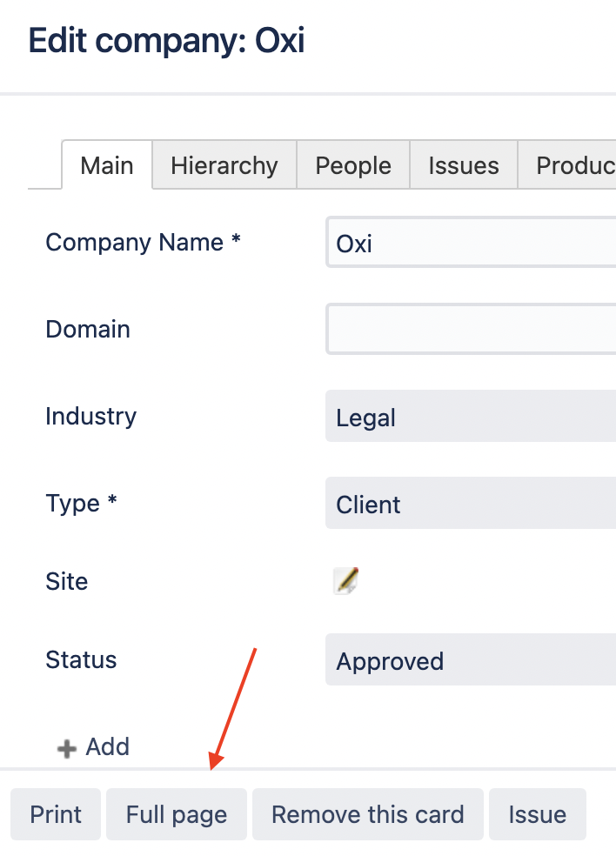Expand the Status dropdown showing Approved
The width and height of the screenshot is (616, 856).
click(x=470, y=660)
